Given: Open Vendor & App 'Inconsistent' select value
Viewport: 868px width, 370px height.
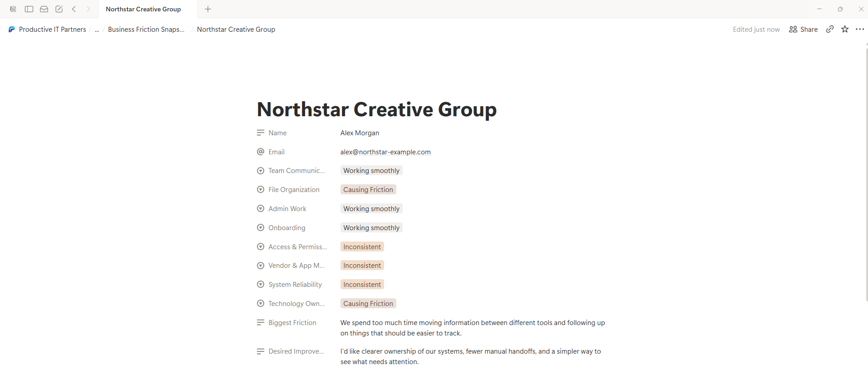Looking at the screenshot, I should coord(362,265).
